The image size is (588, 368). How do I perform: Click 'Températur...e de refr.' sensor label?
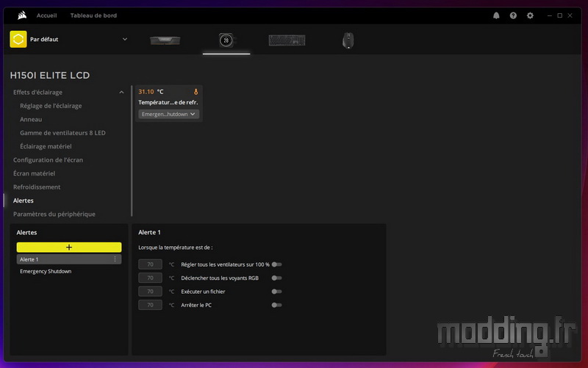click(168, 102)
